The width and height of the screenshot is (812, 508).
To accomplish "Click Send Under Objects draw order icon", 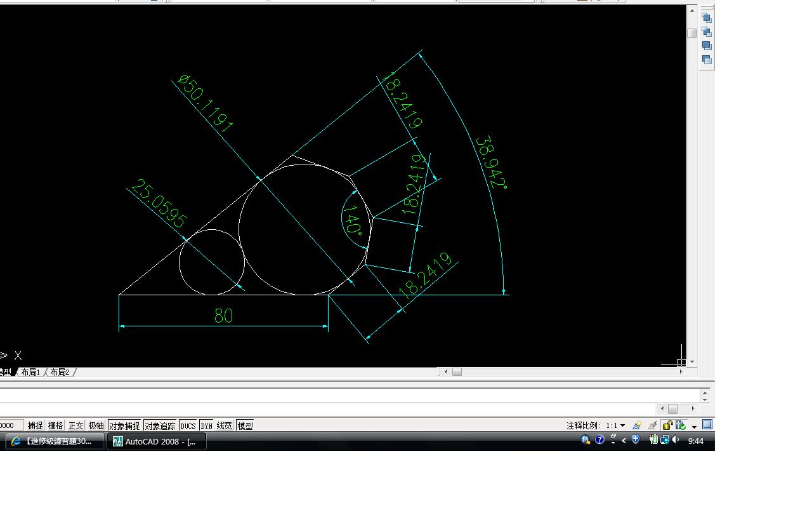I will (x=707, y=60).
